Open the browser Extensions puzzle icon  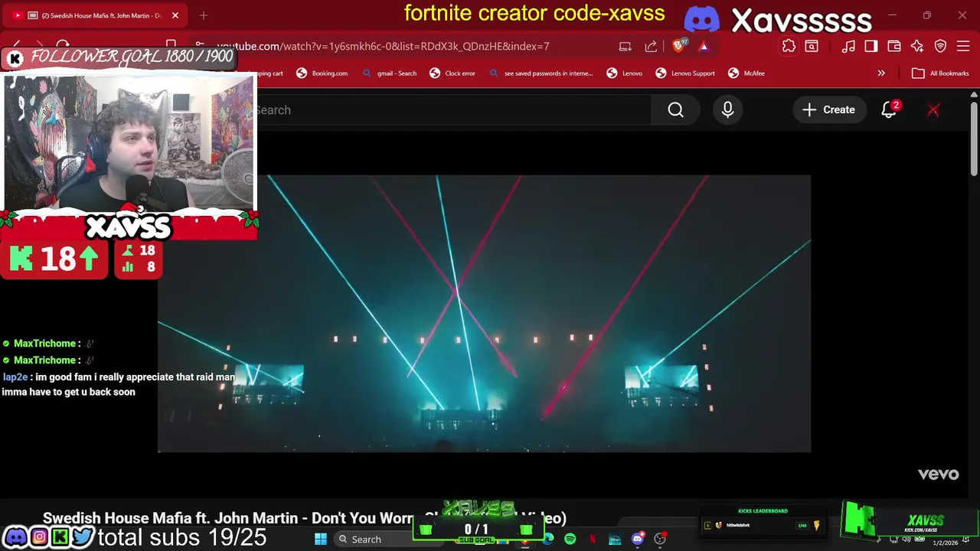coord(789,46)
